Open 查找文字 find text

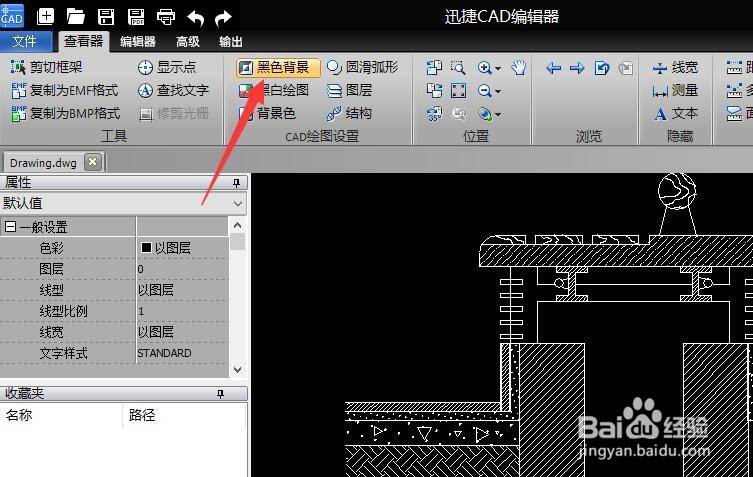click(x=173, y=90)
